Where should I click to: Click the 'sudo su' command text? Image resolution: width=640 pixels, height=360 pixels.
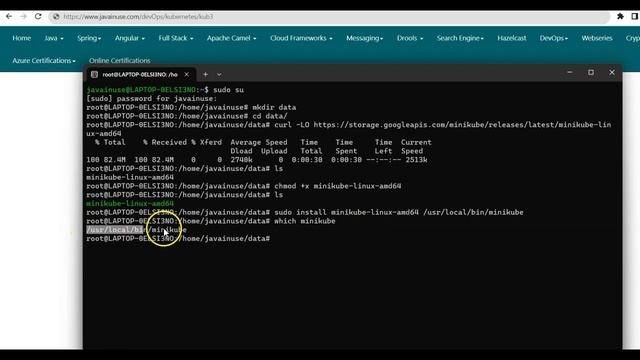click(x=229, y=90)
